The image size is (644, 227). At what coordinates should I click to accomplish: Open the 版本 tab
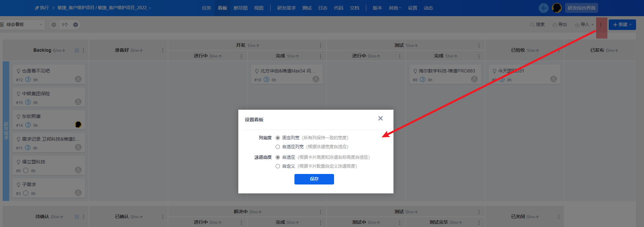pyautogui.click(x=377, y=8)
